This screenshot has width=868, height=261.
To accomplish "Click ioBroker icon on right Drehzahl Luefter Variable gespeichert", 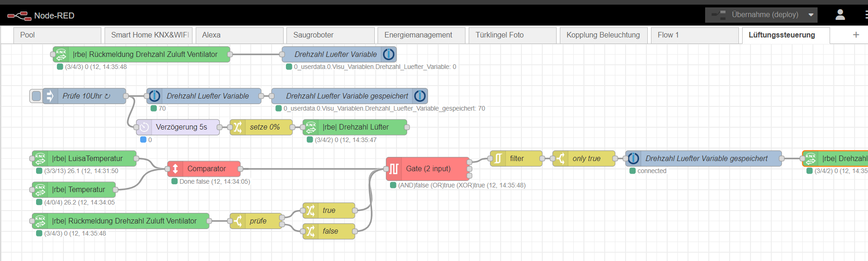I will [633, 158].
